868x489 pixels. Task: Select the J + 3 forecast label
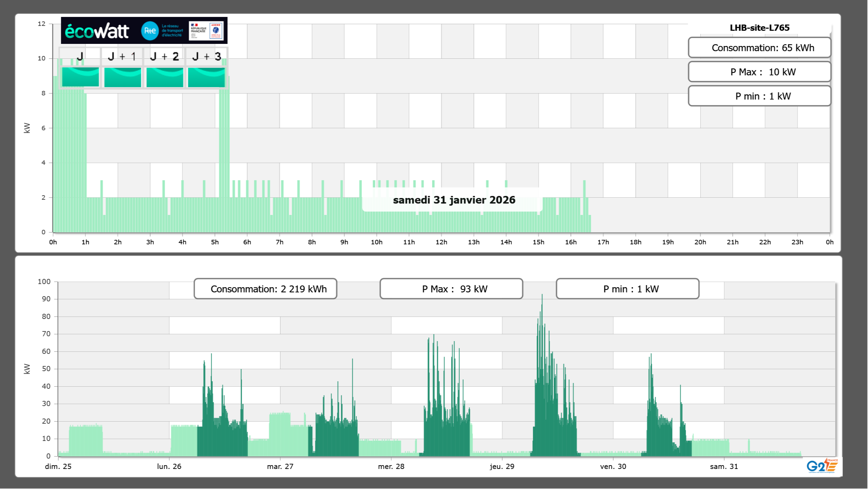[206, 56]
